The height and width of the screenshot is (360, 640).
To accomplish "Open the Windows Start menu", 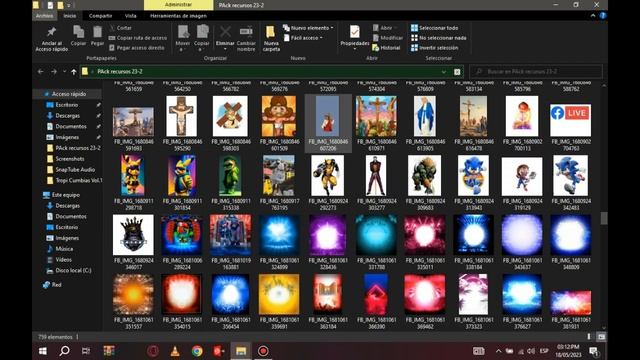I will tap(42, 351).
